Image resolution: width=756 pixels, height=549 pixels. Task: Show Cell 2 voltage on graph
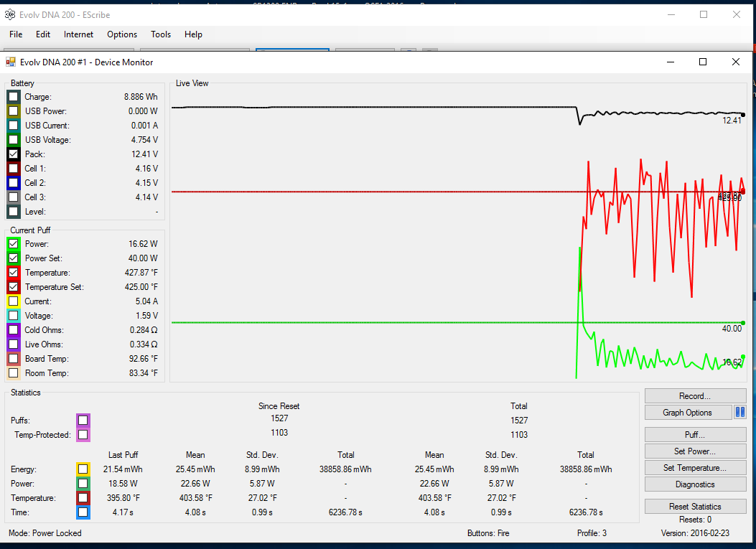tap(14, 183)
